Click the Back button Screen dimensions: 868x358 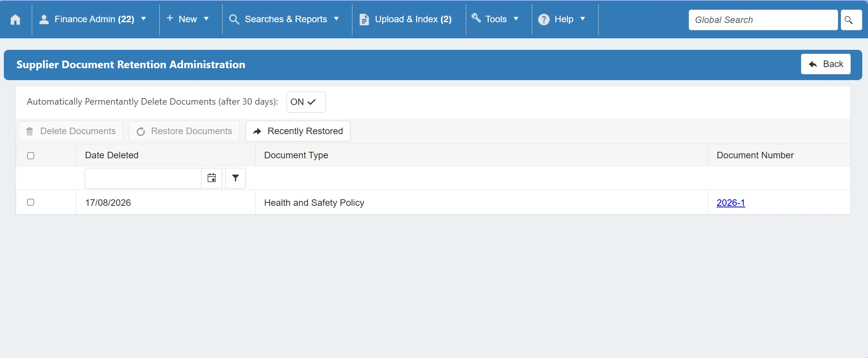click(x=825, y=64)
